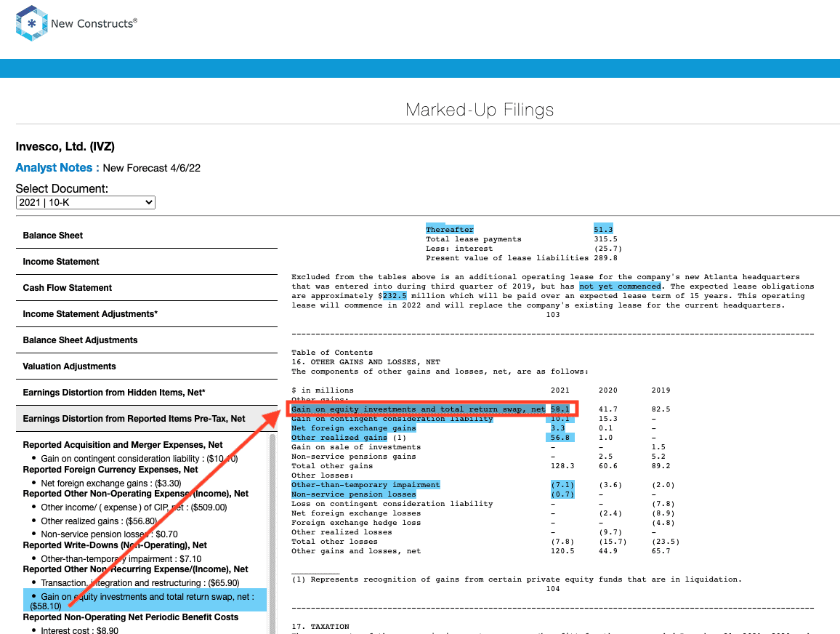Click 'Other gains and losses, net' value 120.5
The image size is (840, 634).
[562, 551]
